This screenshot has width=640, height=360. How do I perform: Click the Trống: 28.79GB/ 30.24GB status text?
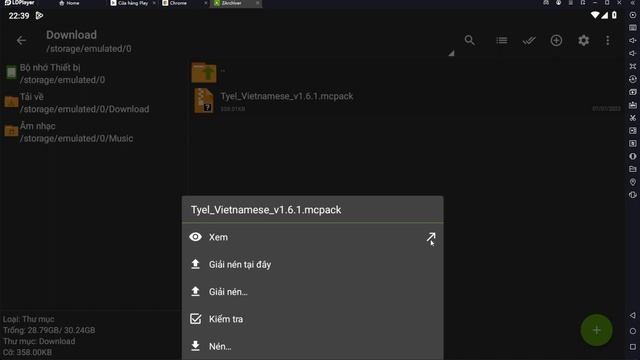tap(49, 330)
